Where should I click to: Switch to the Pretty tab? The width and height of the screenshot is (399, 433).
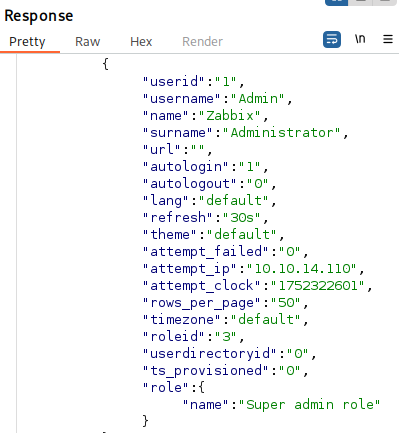click(27, 42)
